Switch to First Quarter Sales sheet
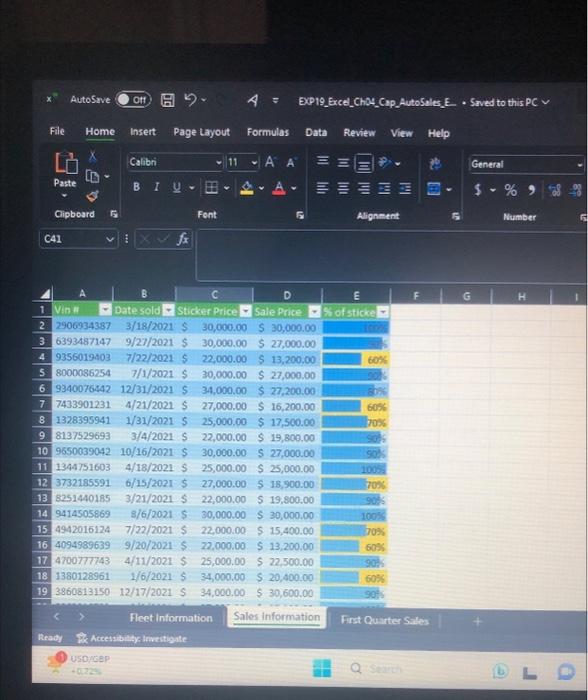 click(385, 620)
